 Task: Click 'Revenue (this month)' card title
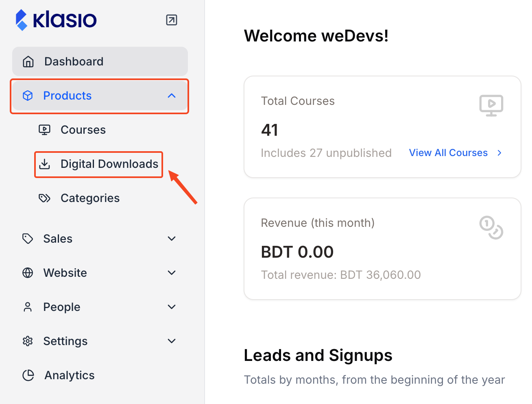(x=318, y=223)
